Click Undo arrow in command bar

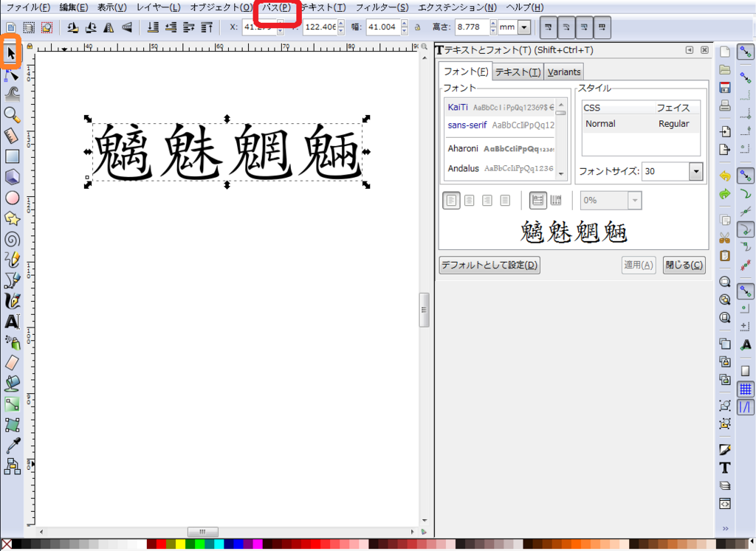(x=725, y=176)
